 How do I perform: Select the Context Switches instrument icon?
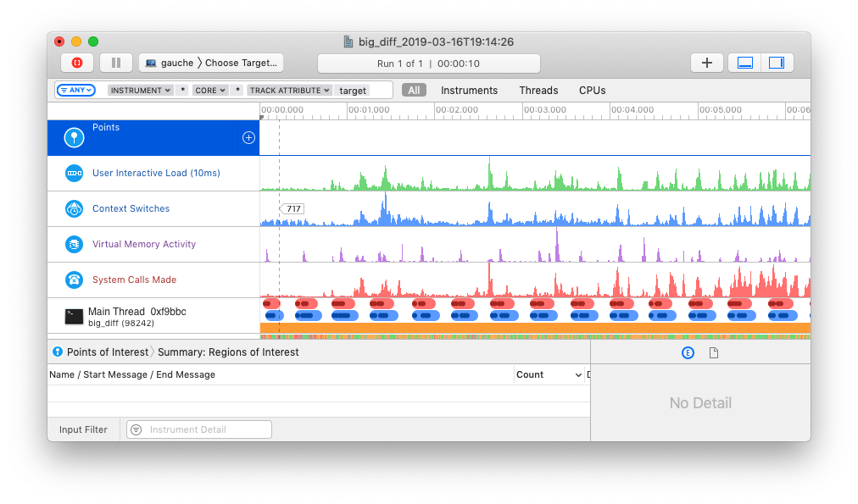coord(74,209)
